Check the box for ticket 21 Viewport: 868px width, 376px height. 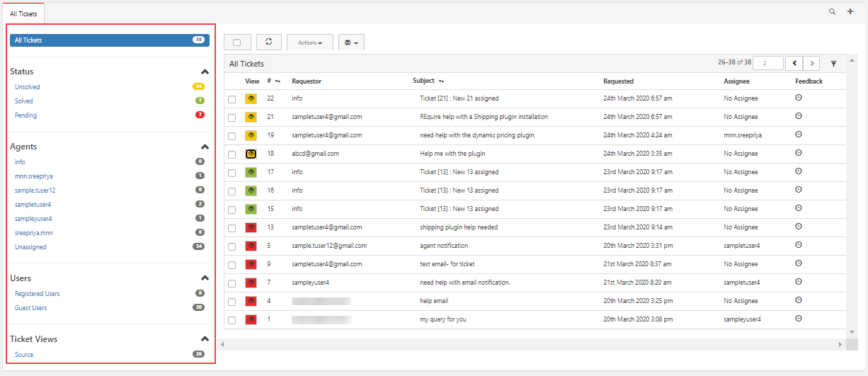click(232, 118)
